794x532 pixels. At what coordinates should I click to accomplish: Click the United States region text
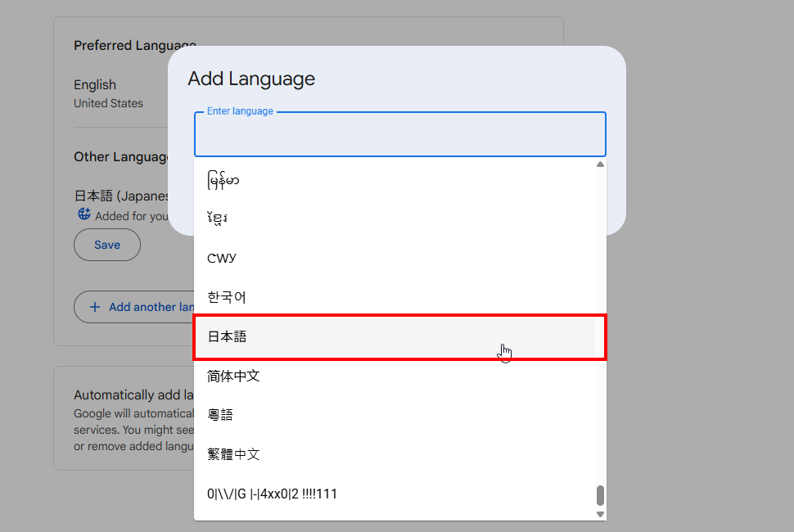[x=108, y=103]
